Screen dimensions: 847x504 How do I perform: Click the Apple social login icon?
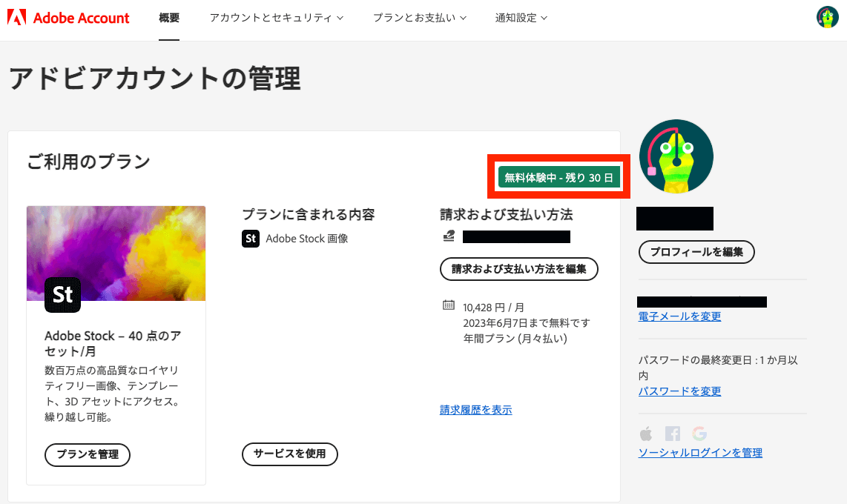[x=645, y=434]
